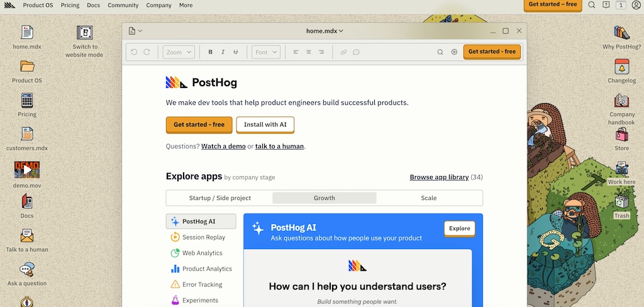Click the PostHog logo in menu bar
Image resolution: width=644 pixels, height=307 pixels.
coord(9,5)
